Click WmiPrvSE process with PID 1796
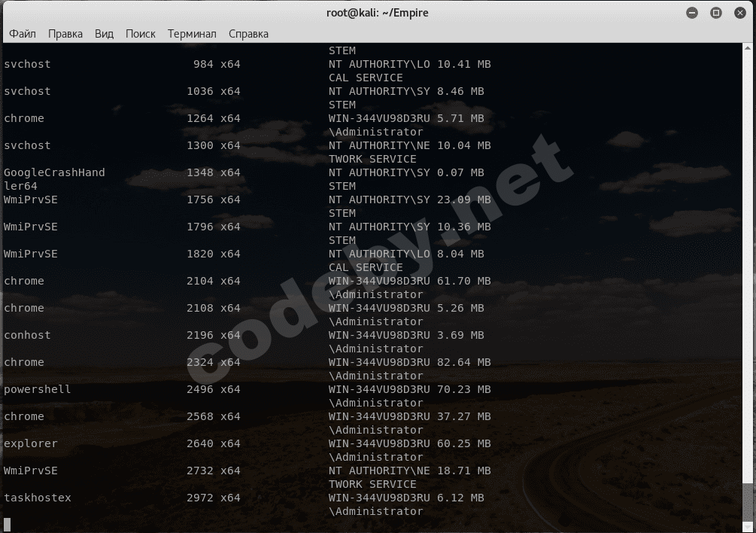756x533 pixels. tap(247, 227)
